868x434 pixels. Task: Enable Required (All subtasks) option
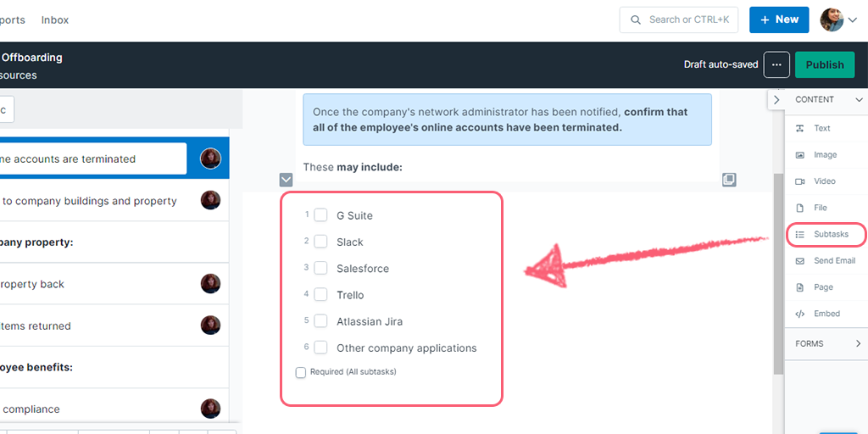click(x=301, y=372)
